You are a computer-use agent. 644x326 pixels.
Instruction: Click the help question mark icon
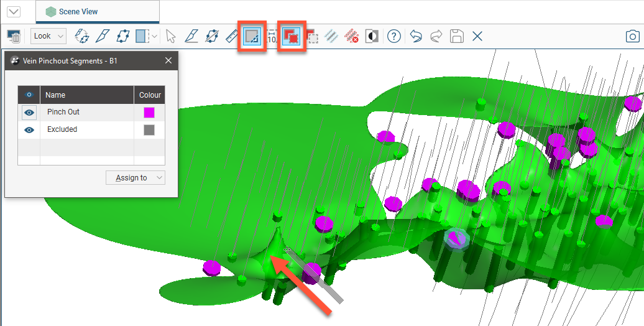pyautogui.click(x=393, y=36)
